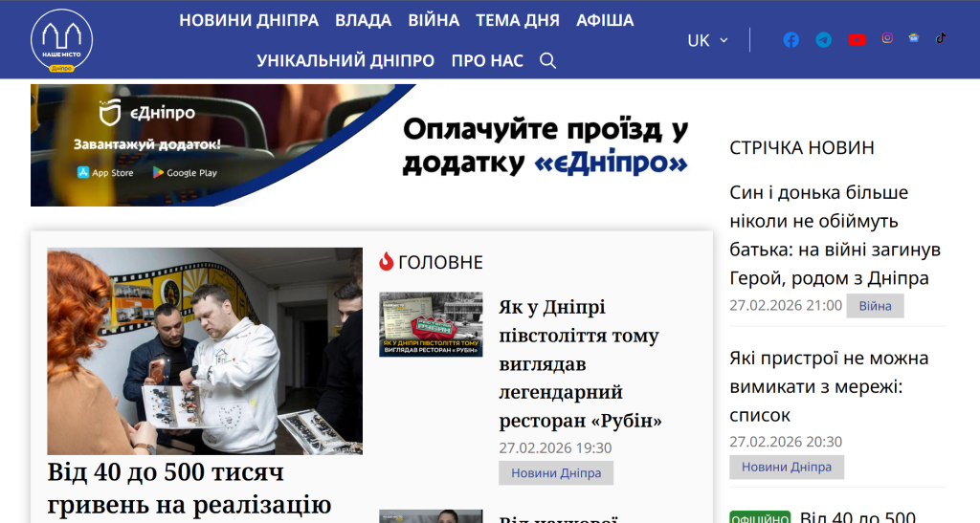Click Новини Дніпра tag under Рубін article
This screenshot has height=523, width=980.
coord(556,473)
